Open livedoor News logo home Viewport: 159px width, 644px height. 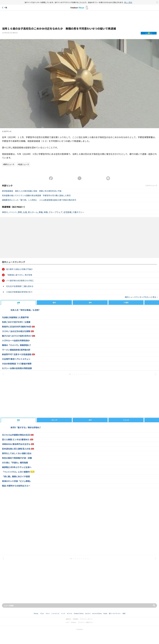click(79, 8)
